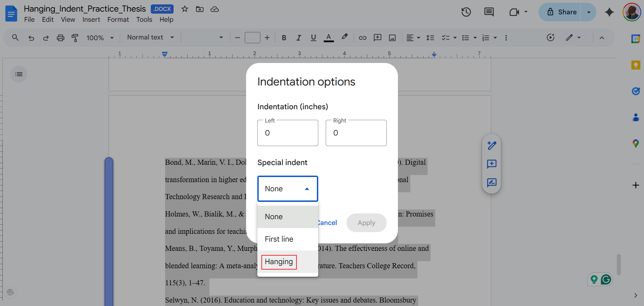Viewport: 644px width, 306px height.
Task: Hide the menus with chevron
Action: coord(602,38)
